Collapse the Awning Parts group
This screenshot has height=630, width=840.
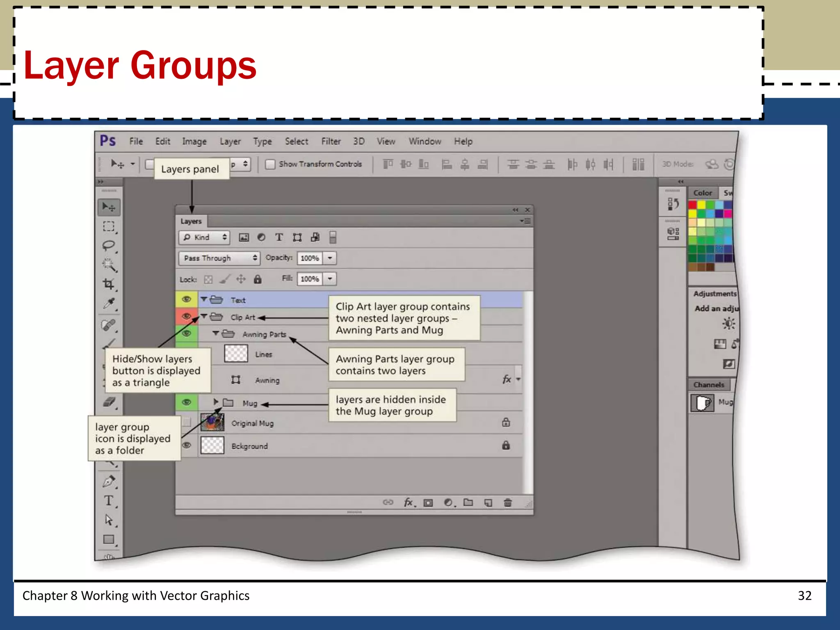[x=216, y=333]
